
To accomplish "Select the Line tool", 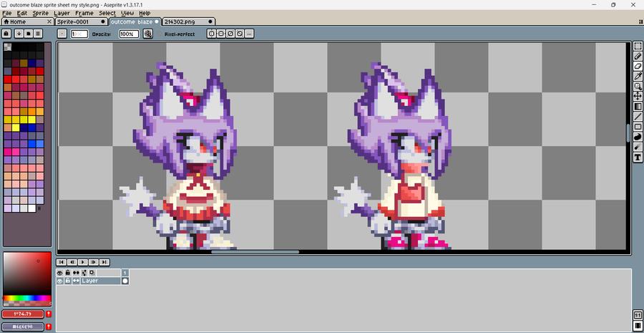I will click(638, 117).
